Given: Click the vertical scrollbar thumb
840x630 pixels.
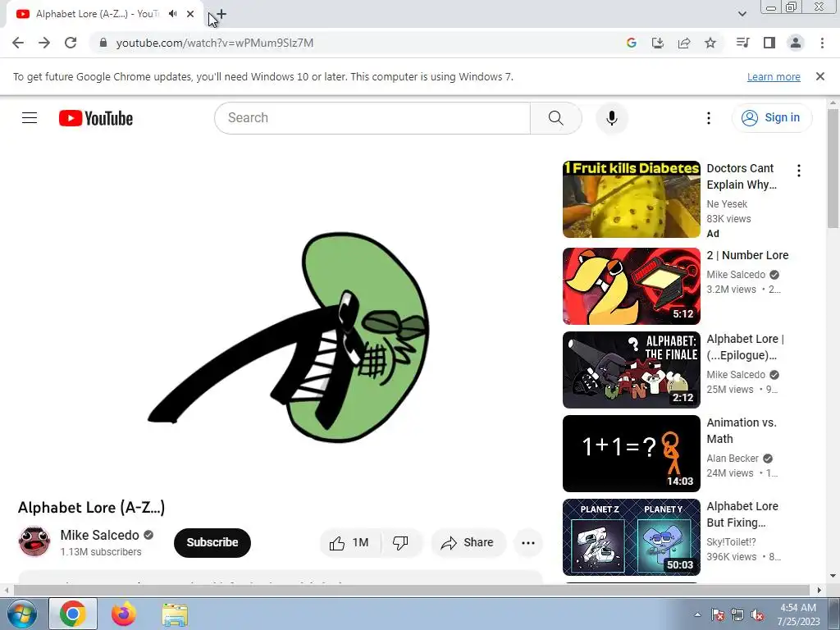Looking at the screenshot, I should (x=833, y=169).
